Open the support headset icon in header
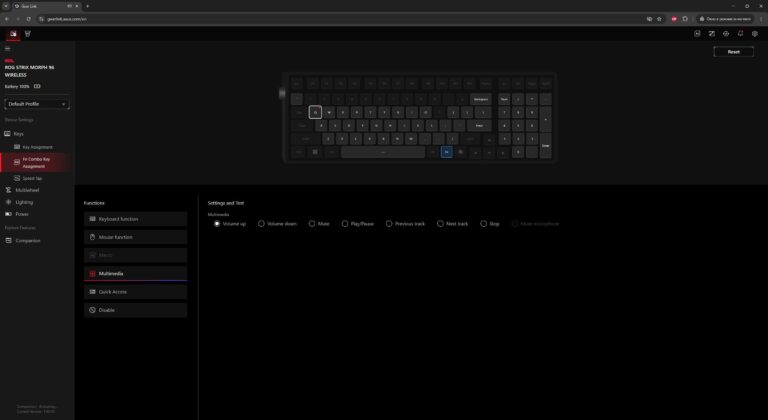Screen dimensions: 768x420 pos(726,34)
